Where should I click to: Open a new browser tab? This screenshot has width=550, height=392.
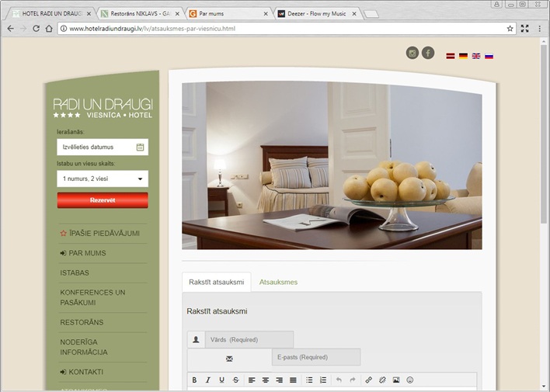click(x=371, y=14)
